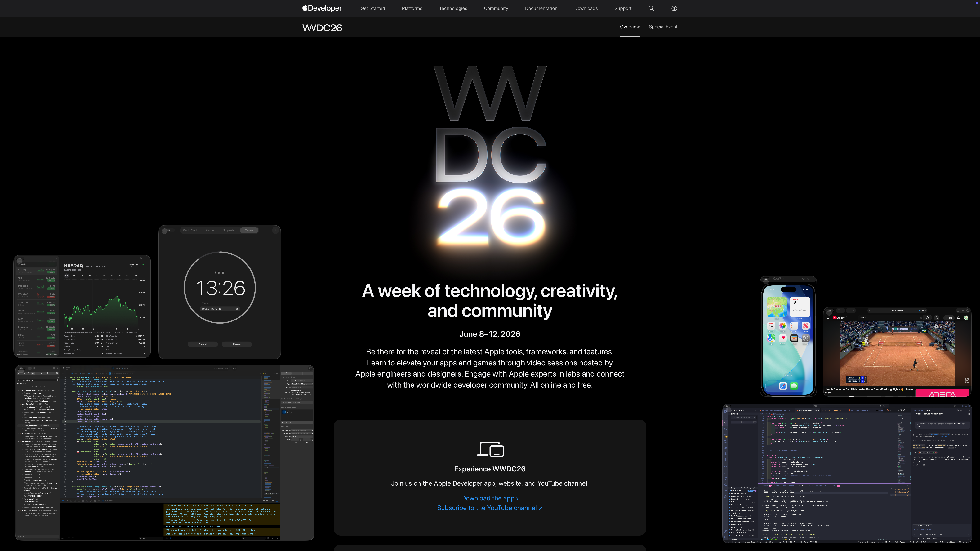
Task: Open the Platforms menu
Action: 412,8
